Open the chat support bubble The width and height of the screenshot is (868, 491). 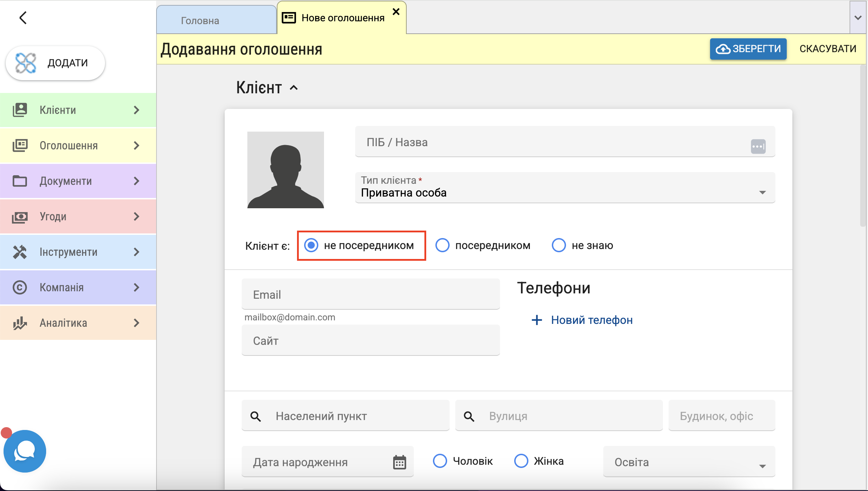click(x=25, y=451)
